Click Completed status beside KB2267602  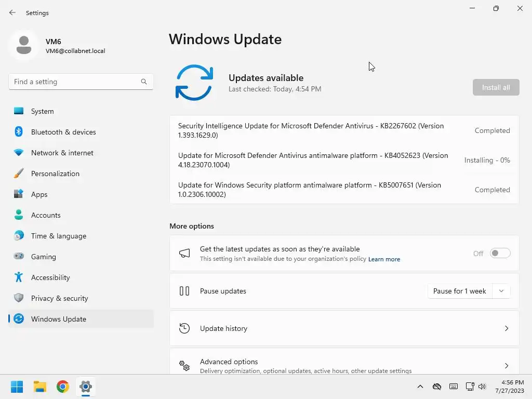click(492, 130)
